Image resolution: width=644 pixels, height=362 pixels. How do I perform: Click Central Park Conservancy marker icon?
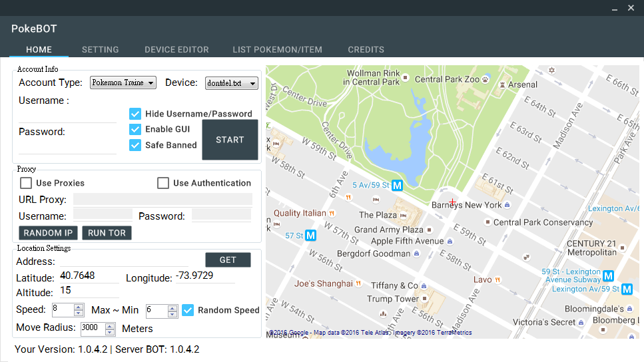[x=487, y=222]
